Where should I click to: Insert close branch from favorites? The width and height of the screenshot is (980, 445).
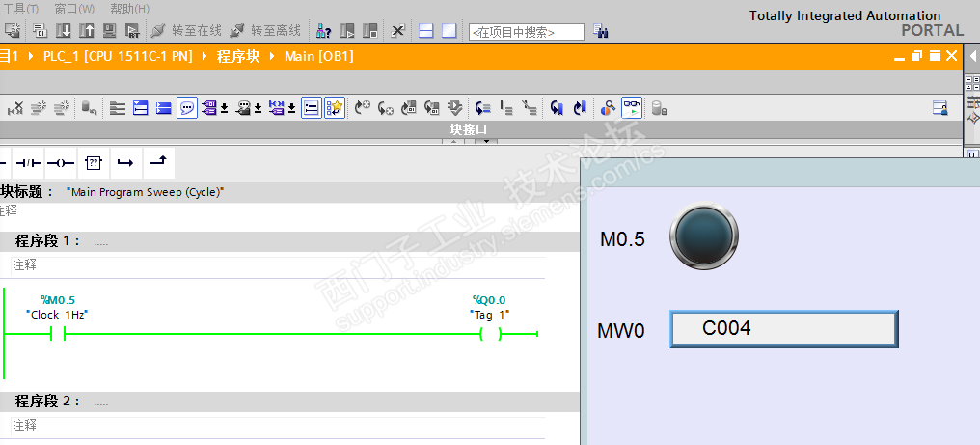[159, 163]
